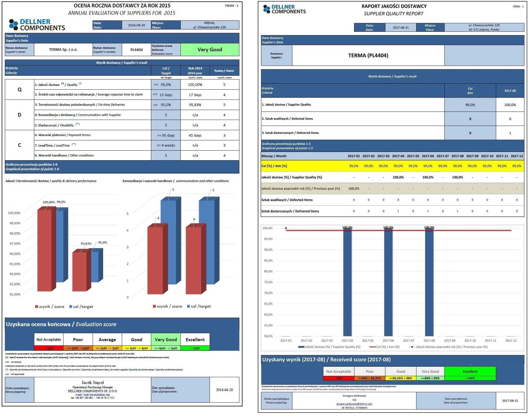Screen dimensions: 532x418
Task: Click the Jakość dostaw legend marker in monthly chart
Action: (301, 347)
